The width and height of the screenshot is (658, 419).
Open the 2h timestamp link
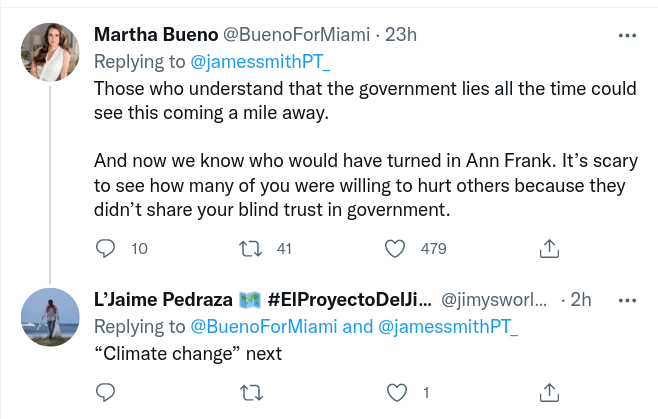[x=581, y=299]
